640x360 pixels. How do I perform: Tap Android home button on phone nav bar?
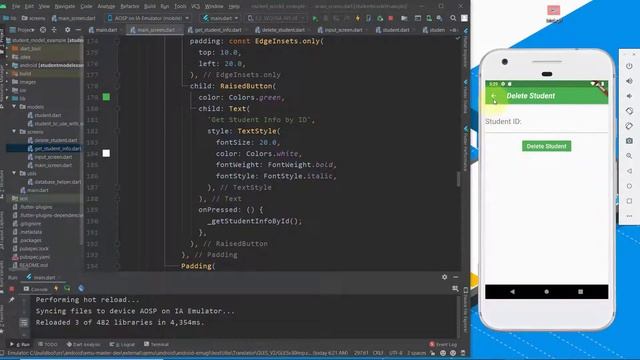pyautogui.click(x=547, y=292)
